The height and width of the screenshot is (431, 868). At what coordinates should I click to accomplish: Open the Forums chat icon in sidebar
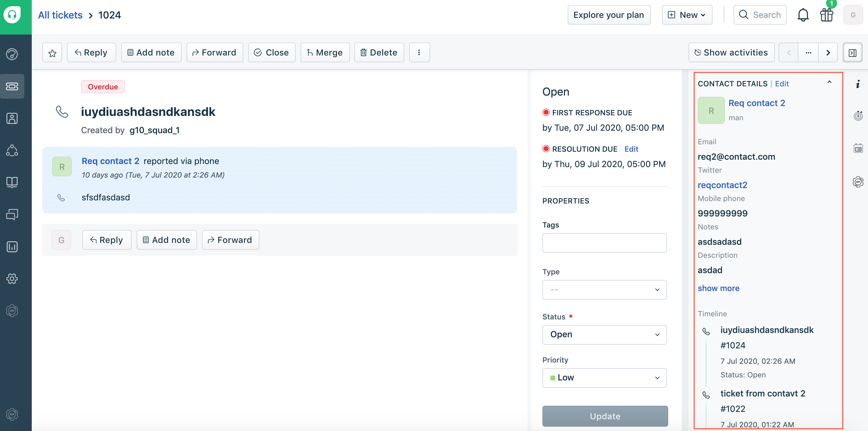[12, 214]
